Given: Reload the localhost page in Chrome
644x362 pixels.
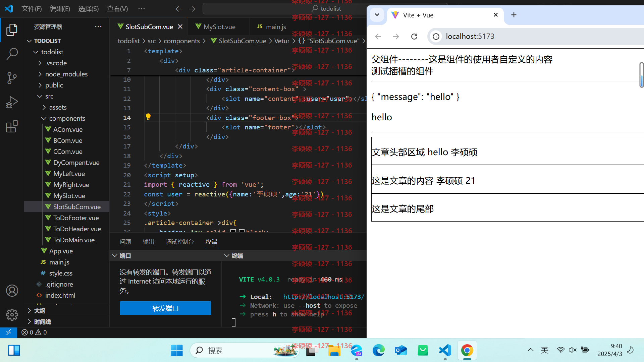Looking at the screenshot, I should (x=414, y=36).
